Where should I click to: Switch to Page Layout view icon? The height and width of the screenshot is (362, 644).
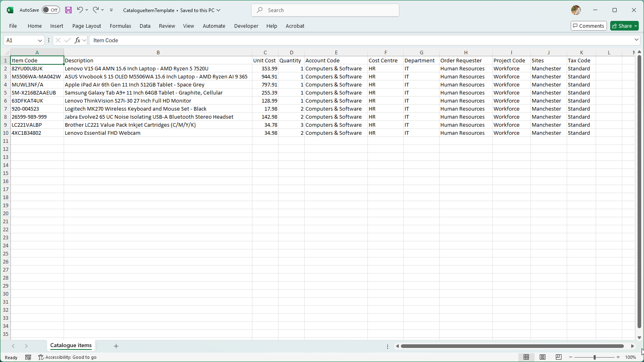pos(543,357)
